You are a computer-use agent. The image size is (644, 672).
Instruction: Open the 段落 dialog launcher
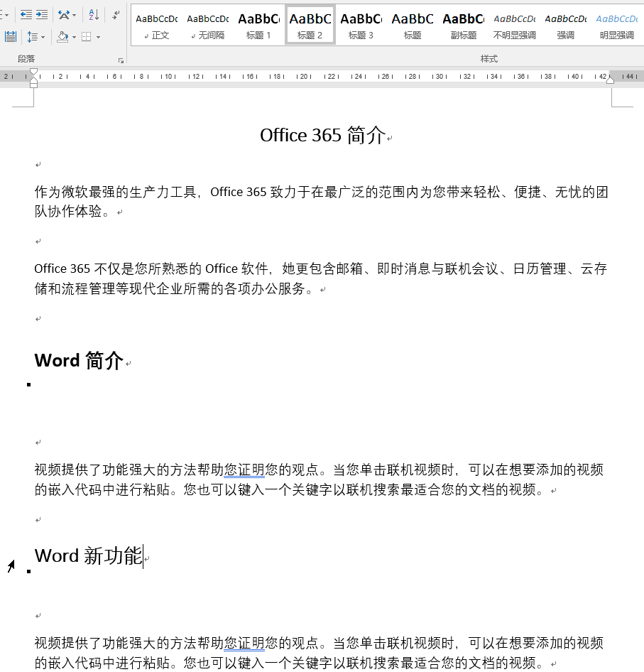pyautogui.click(x=121, y=61)
